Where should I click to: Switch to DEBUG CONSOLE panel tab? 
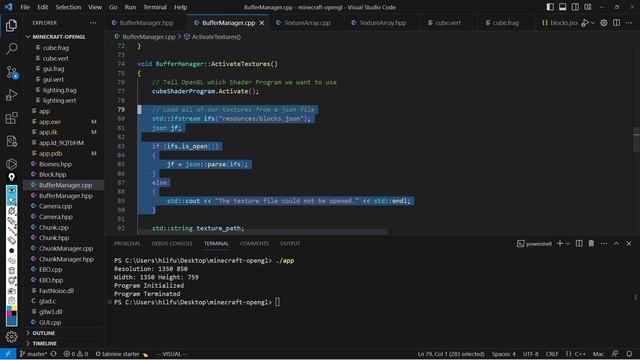click(x=172, y=243)
